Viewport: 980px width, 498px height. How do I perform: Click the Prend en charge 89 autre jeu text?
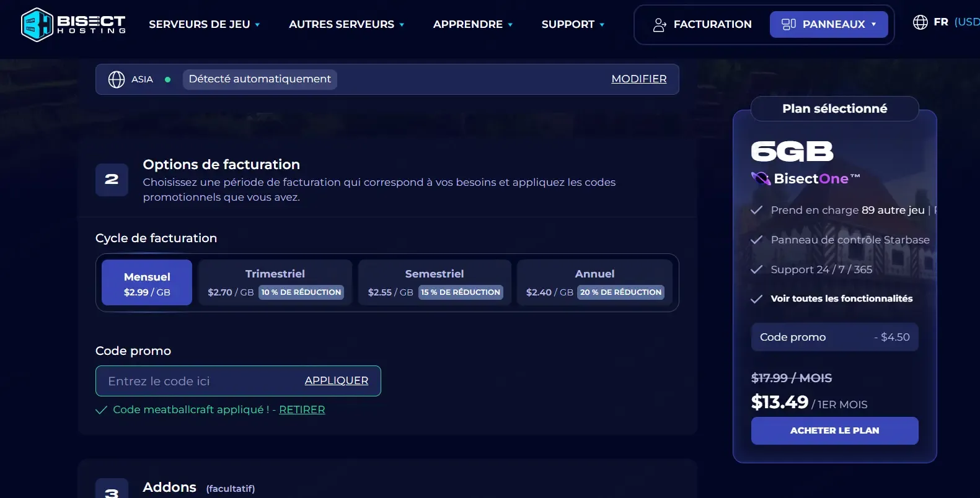pyautogui.click(x=848, y=210)
